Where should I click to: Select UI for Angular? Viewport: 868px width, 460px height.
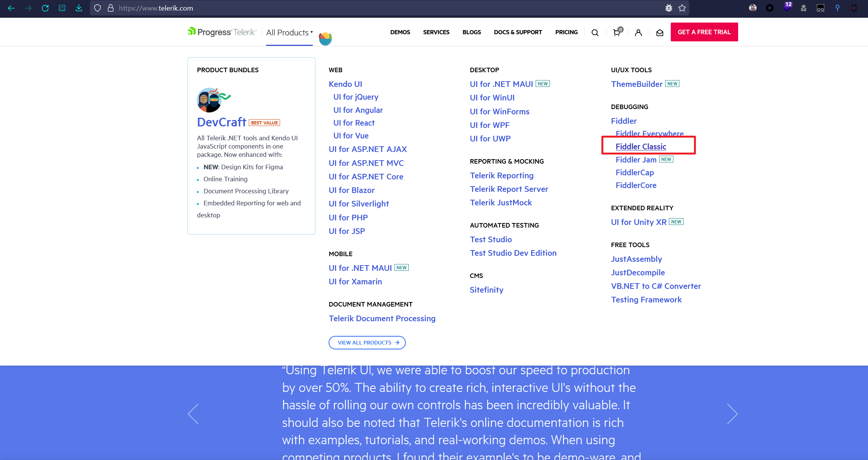tap(358, 110)
